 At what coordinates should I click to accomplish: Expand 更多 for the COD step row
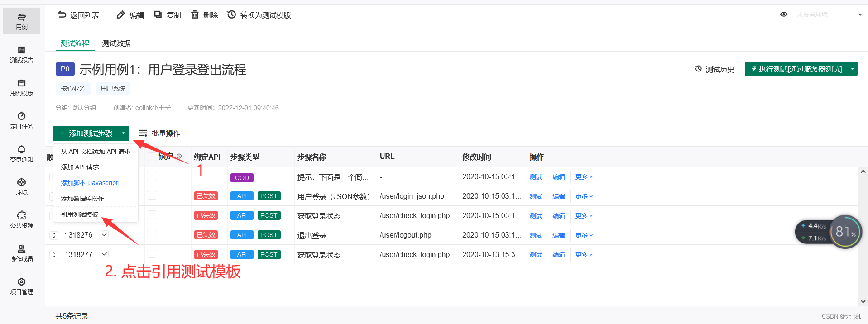pyautogui.click(x=584, y=177)
